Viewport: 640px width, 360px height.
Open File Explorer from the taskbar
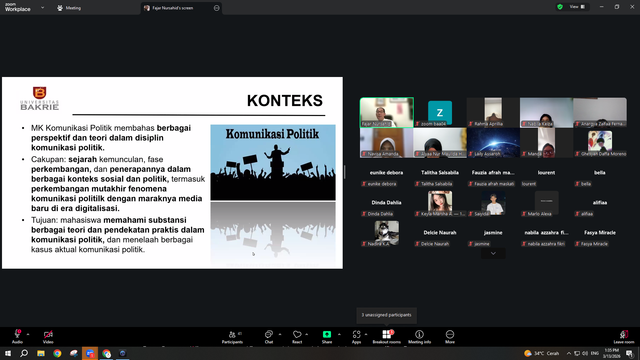pos(41,353)
